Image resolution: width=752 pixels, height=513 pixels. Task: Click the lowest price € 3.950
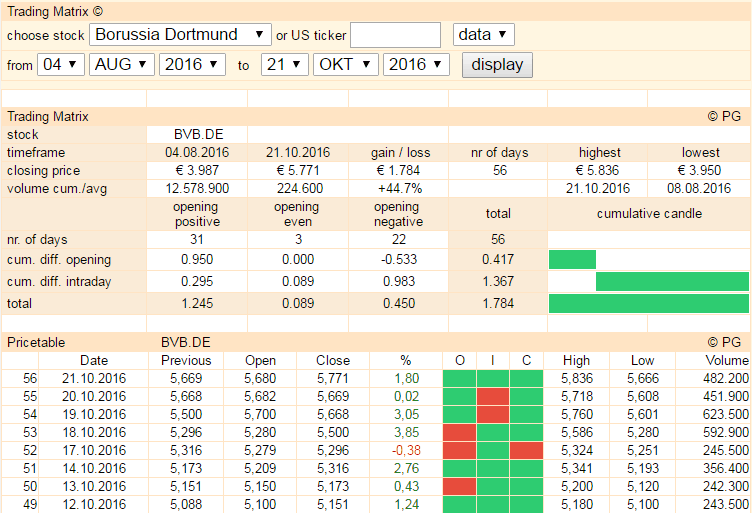pyautogui.click(x=699, y=170)
